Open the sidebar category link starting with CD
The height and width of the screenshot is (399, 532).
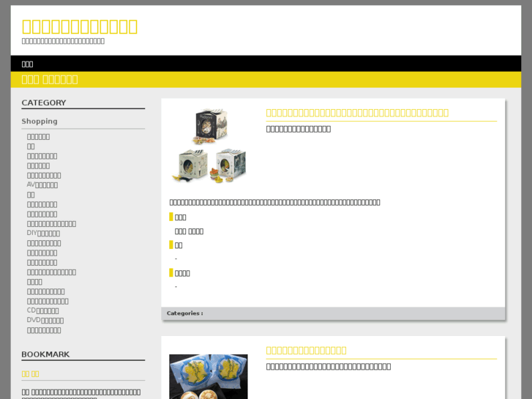tap(42, 310)
